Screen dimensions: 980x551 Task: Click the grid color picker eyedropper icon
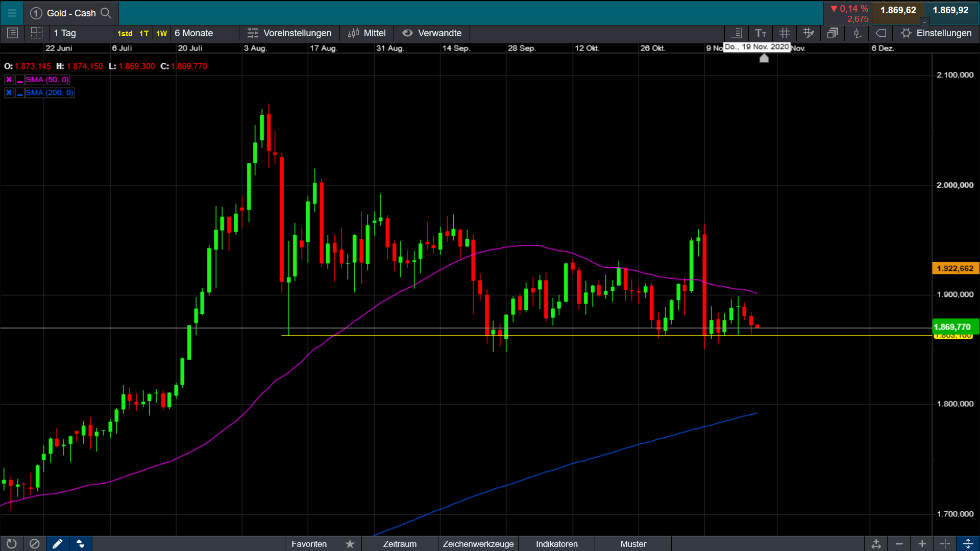[x=808, y=33]
